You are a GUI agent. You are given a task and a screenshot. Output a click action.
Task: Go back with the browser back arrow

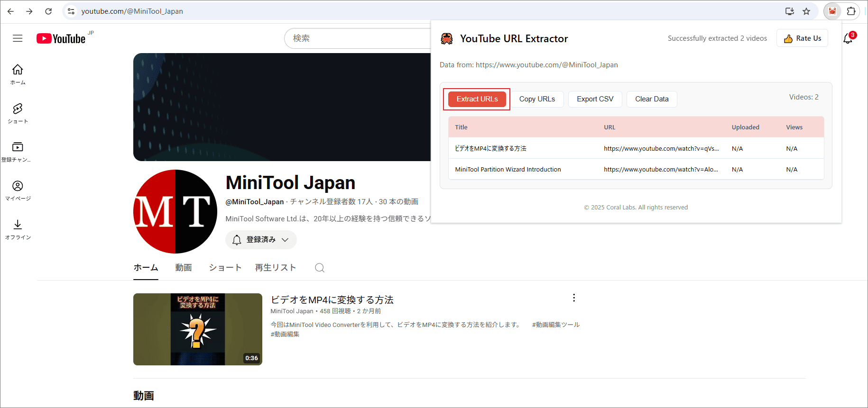[x=10, y=11]
